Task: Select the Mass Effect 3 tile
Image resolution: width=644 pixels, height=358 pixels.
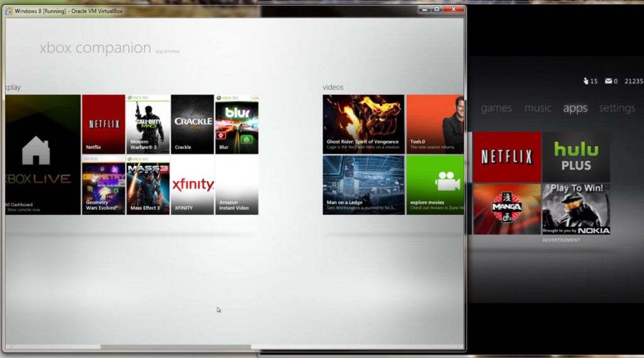Action: tap(148, 185)
